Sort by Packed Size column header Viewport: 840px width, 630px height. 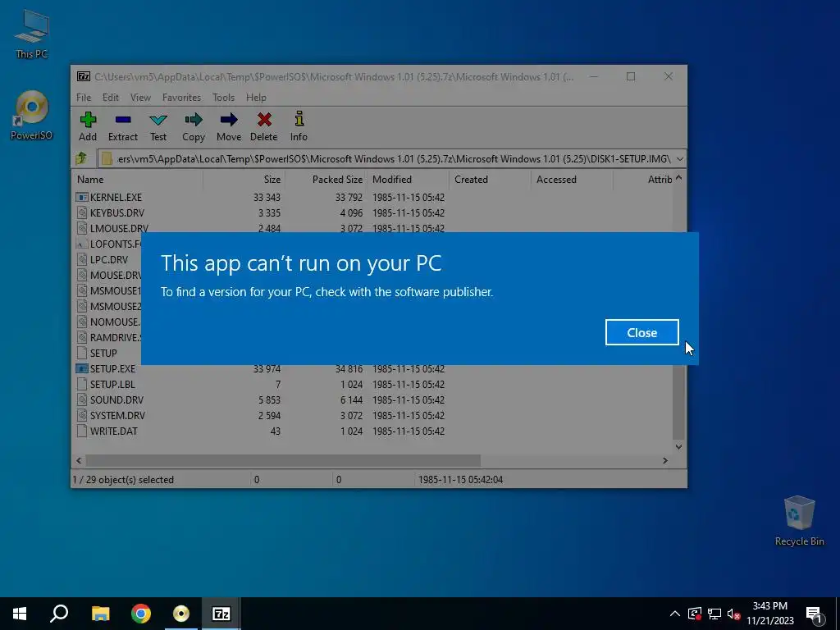tap(326, 180)
